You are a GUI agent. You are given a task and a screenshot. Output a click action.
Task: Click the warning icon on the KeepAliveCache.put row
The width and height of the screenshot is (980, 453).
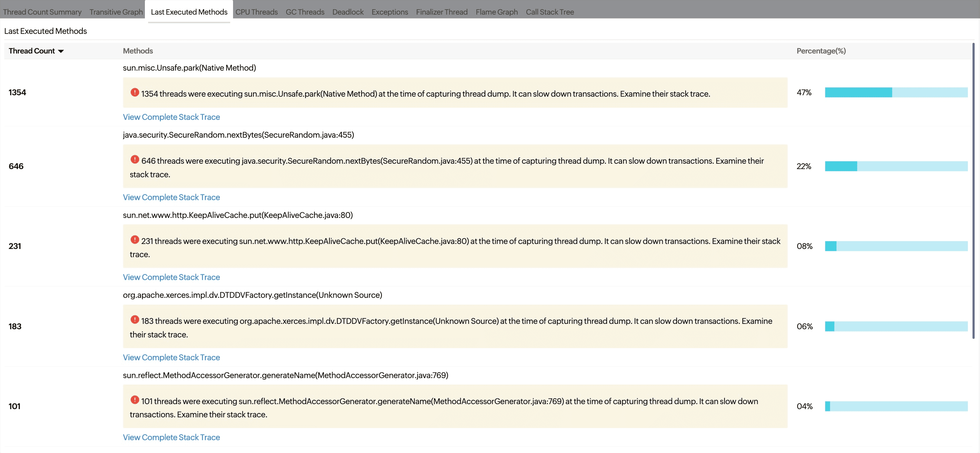click(135, 240)
